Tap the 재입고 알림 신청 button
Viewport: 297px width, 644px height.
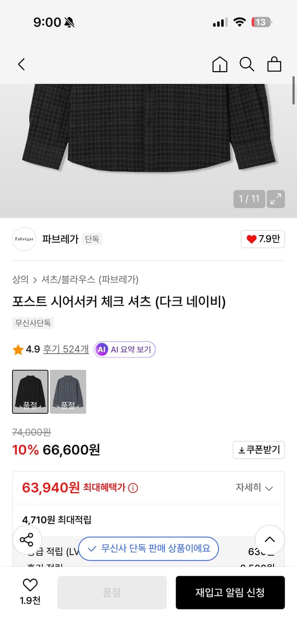click(230, 592)
